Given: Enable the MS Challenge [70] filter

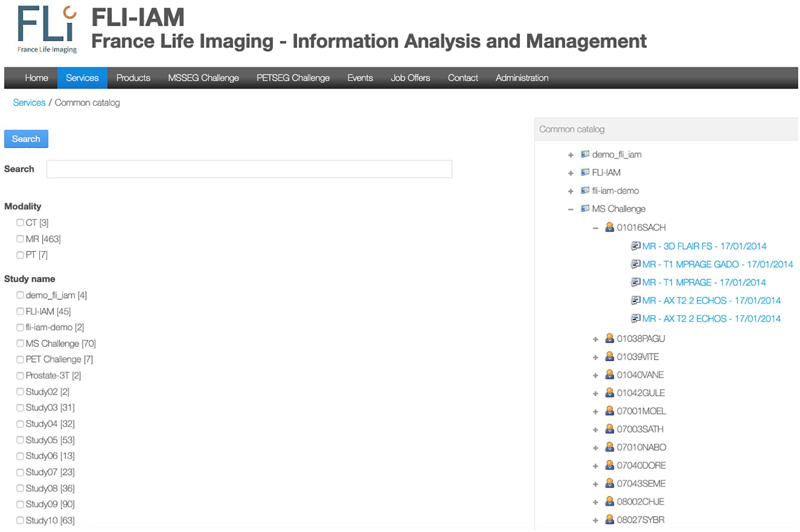Looking at the screenshot, I should coord(20,343).
